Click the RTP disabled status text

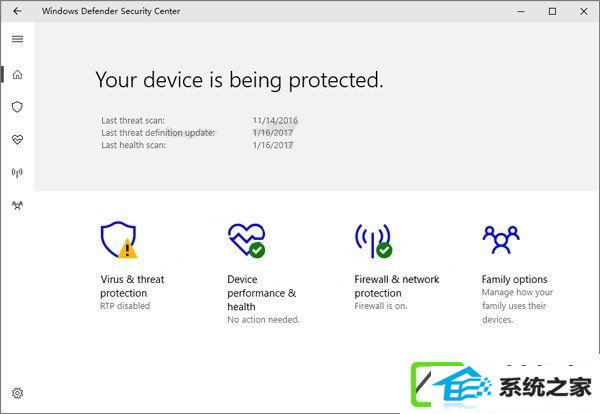point(125,306)
